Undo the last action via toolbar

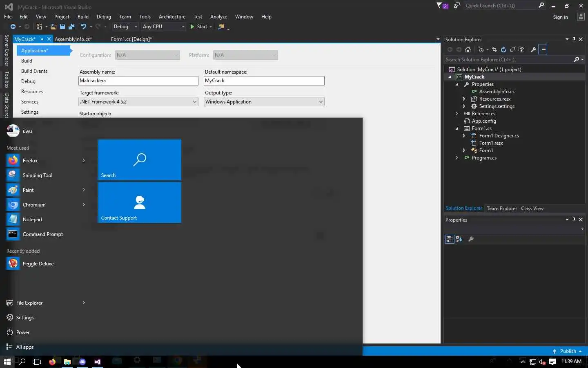coord(84,27)
